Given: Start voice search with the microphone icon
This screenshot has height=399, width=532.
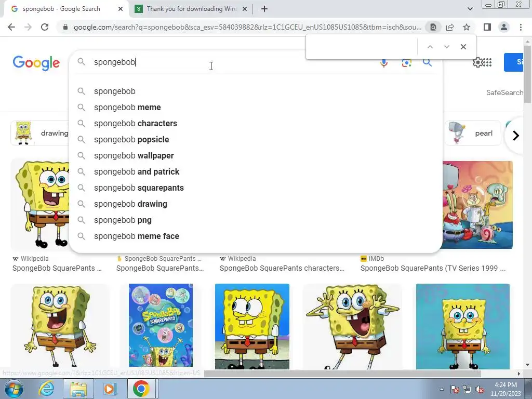Looking at the screenshot, I should (x=384, y=63).
